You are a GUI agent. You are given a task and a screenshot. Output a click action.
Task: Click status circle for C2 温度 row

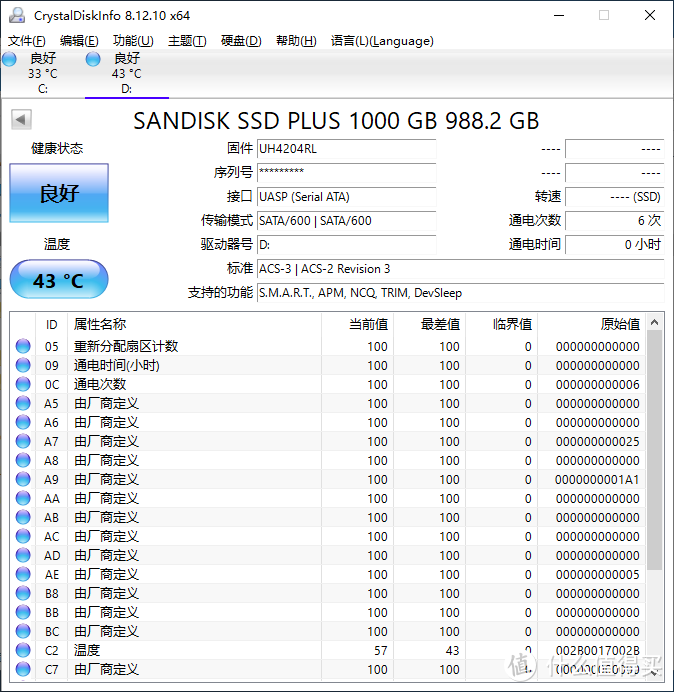[23, 650]
